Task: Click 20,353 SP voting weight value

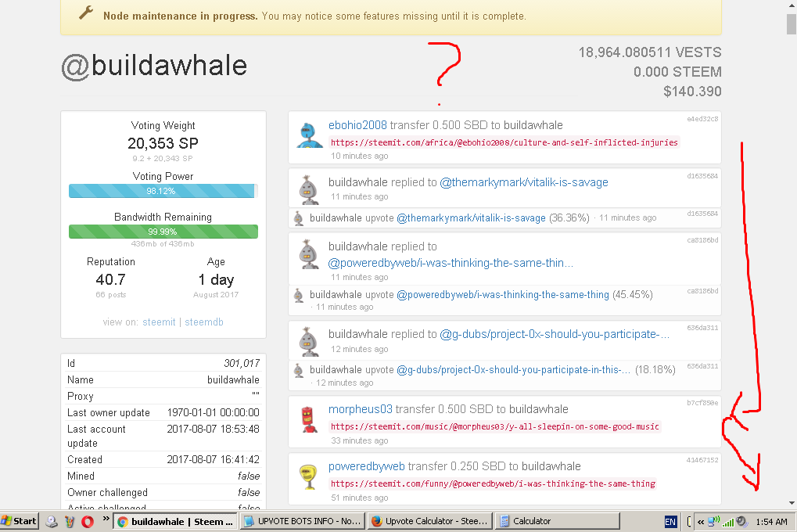Action: click(163, 143)
